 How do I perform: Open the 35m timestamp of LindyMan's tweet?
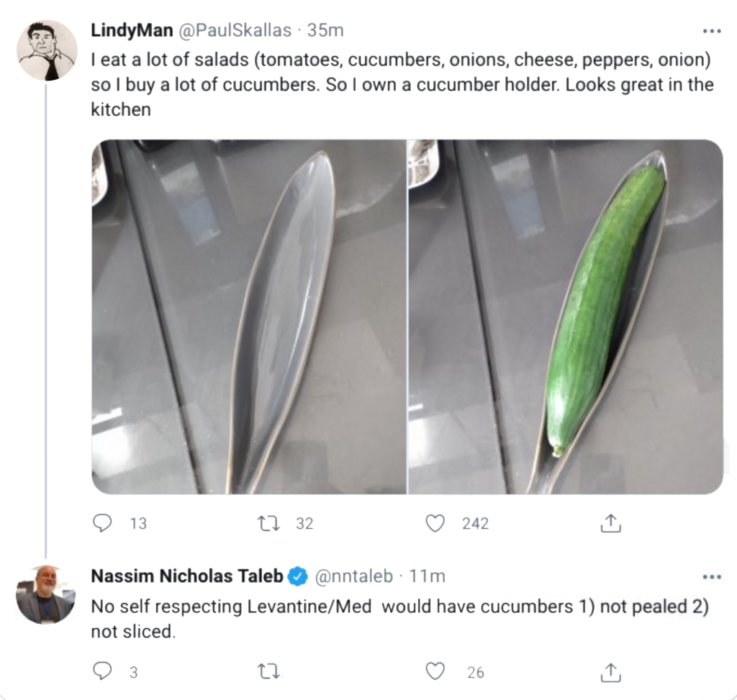[x=325, y=30]
